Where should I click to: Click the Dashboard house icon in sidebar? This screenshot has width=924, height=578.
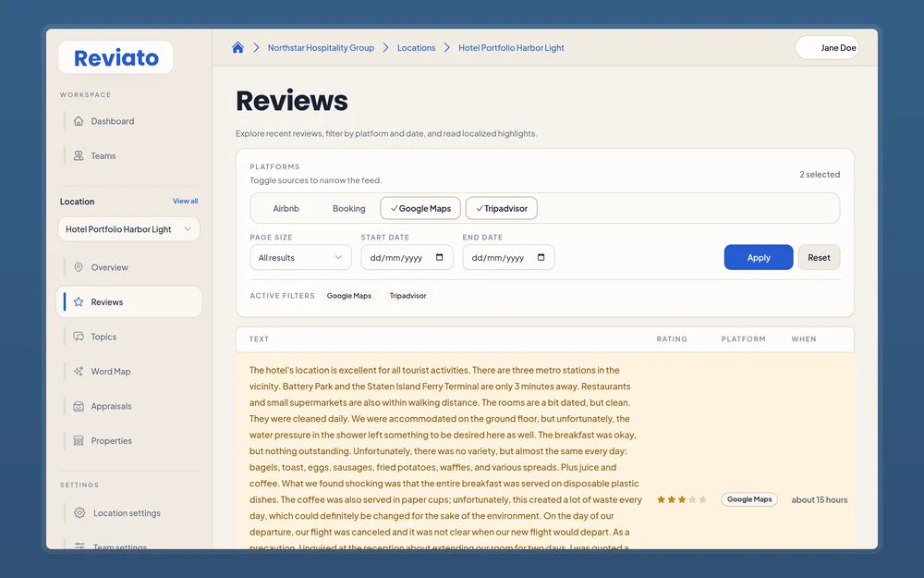click(x=79, y=121)
